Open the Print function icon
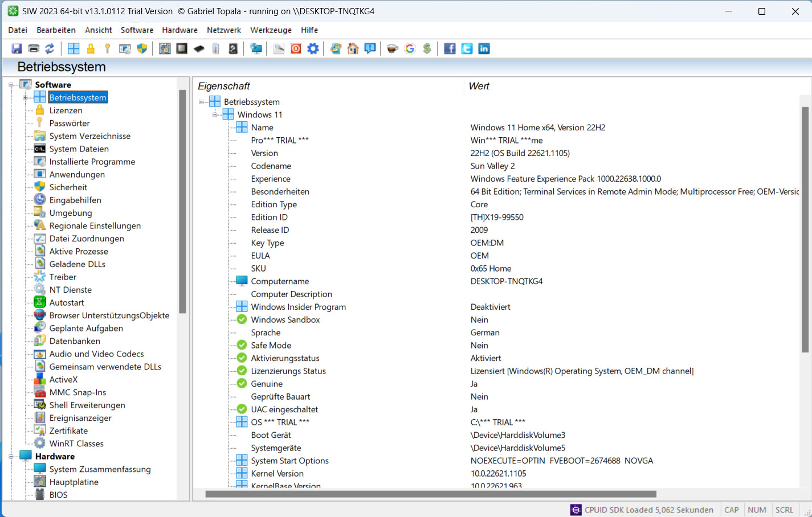 click(x=33, y=48)
